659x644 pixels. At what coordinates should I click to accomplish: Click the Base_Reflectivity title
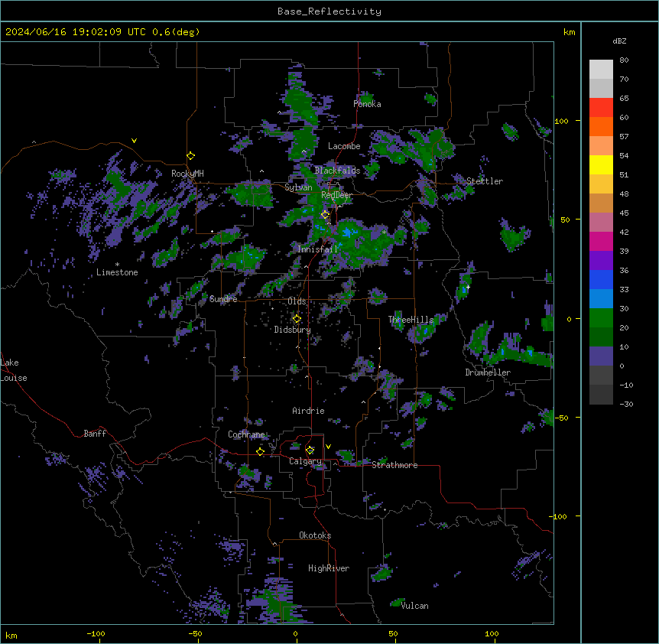click(329, 11)
